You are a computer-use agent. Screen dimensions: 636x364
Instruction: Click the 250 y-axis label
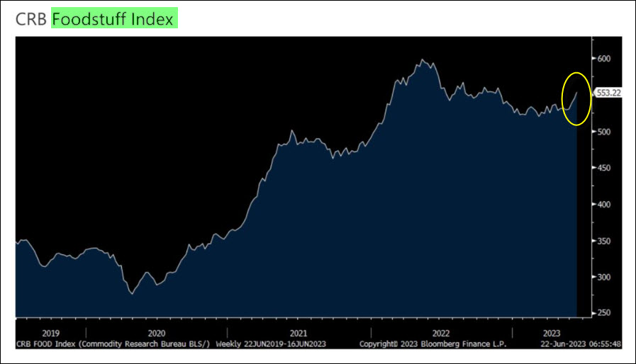coord(604,313)
